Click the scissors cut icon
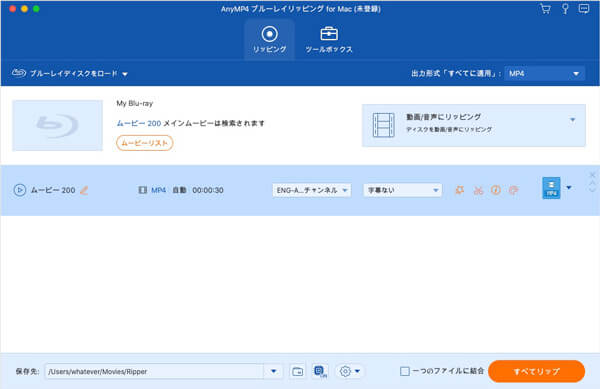Image resolution: width=600 pixels, height=389 pixels. [478, 190]
